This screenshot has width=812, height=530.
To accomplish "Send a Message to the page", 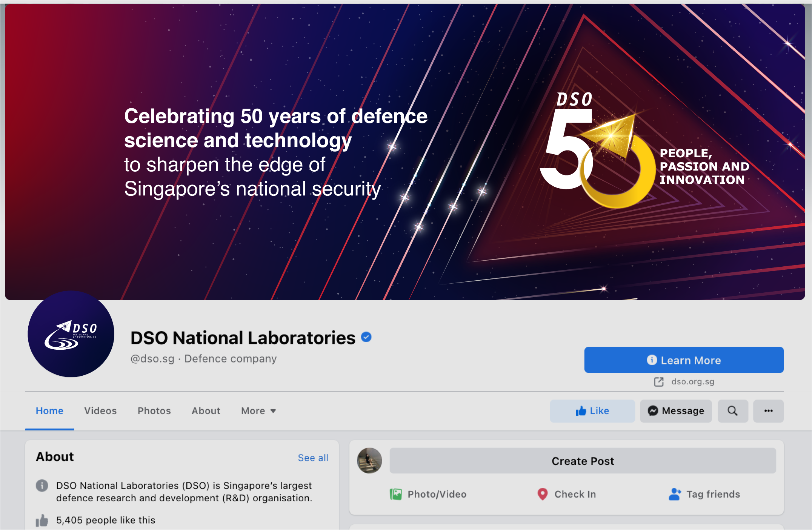I will coord(676,411).
